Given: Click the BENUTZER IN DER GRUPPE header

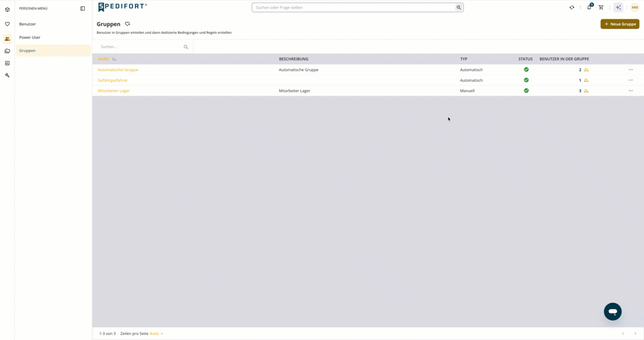Looking at the screenshot, I should click(x=564, y=59).
